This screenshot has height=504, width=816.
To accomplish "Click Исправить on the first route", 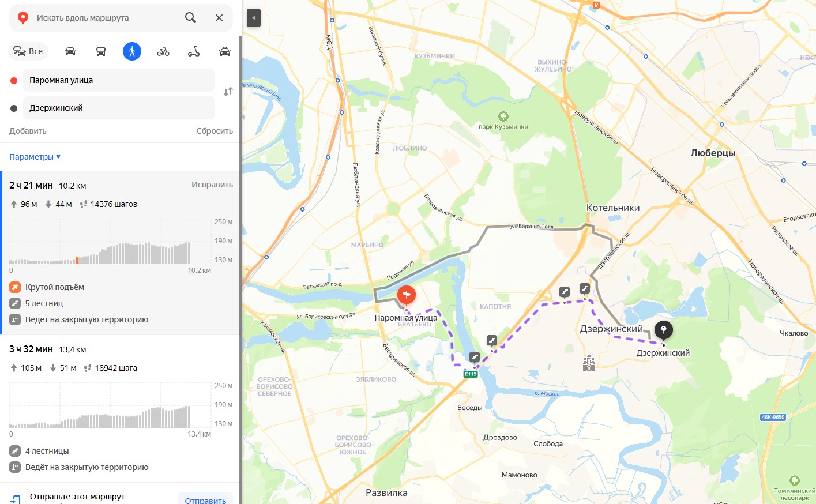I will (x=212, y=185).
